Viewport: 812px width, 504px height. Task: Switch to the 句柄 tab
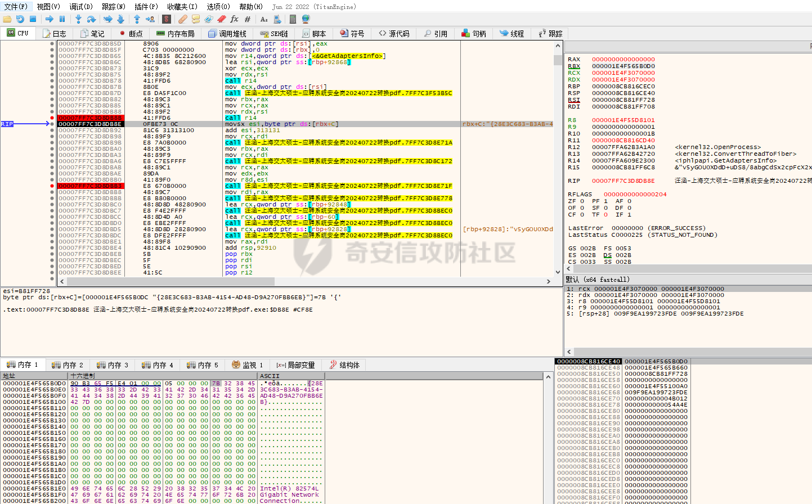473,34
